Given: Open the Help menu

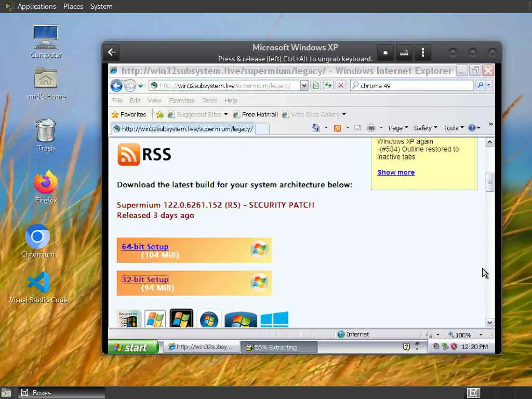Looking at the screenshot, I should (230, 100).
